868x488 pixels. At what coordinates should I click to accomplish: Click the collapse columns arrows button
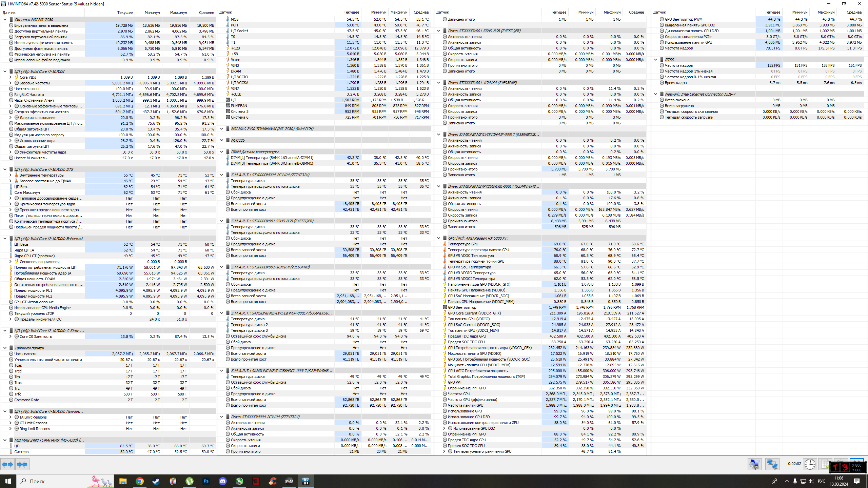tap(22, 464)
